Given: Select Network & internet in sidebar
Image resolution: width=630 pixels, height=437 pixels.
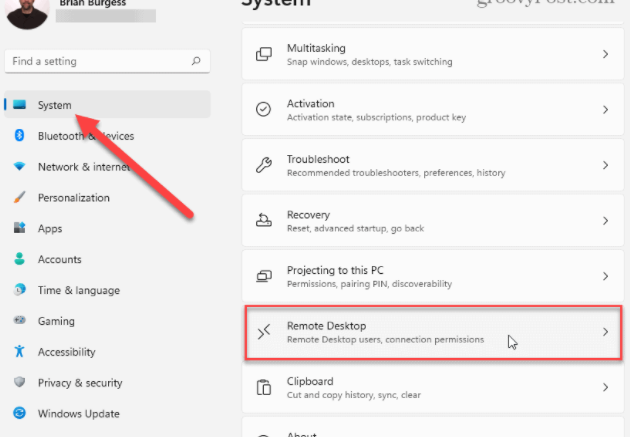Looking at the screenshot, I should (83, 167).
